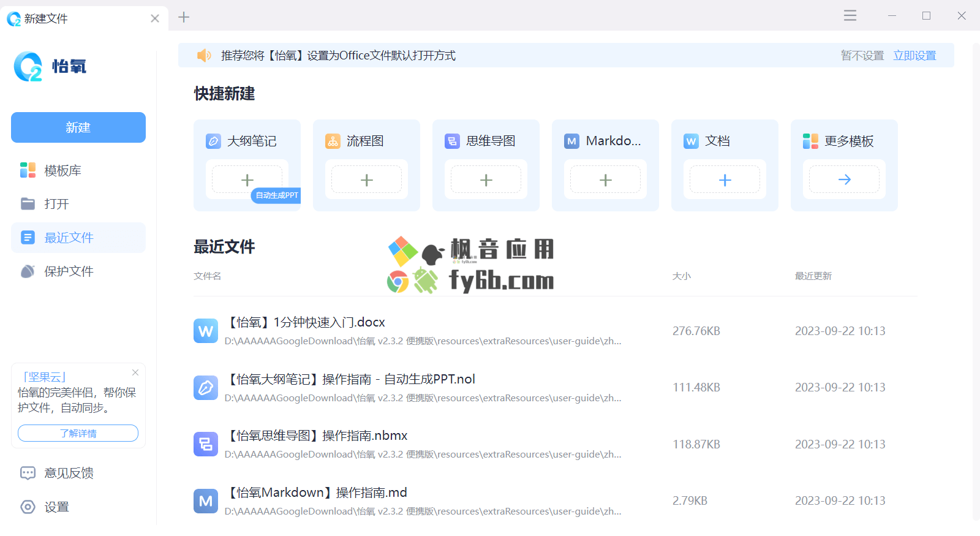This screenshot has height=536, width=980.
Task: Click the W icon of 1分钟快速入门.docx
Action: pos(206,331)
